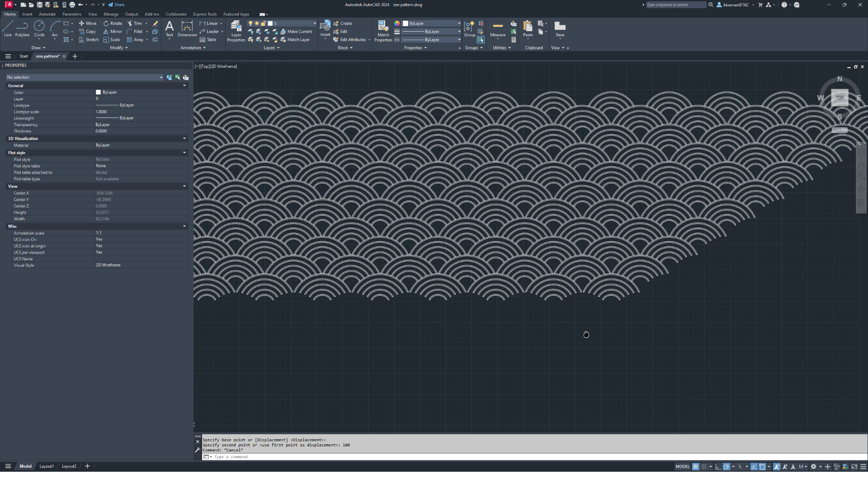Click Match Layer button

click(295, 40)
